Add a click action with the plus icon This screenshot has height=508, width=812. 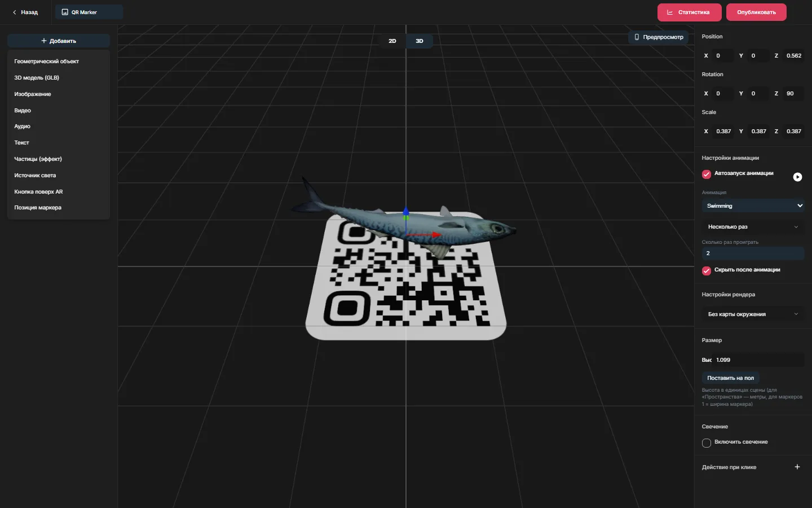click(x=797, y=467)
